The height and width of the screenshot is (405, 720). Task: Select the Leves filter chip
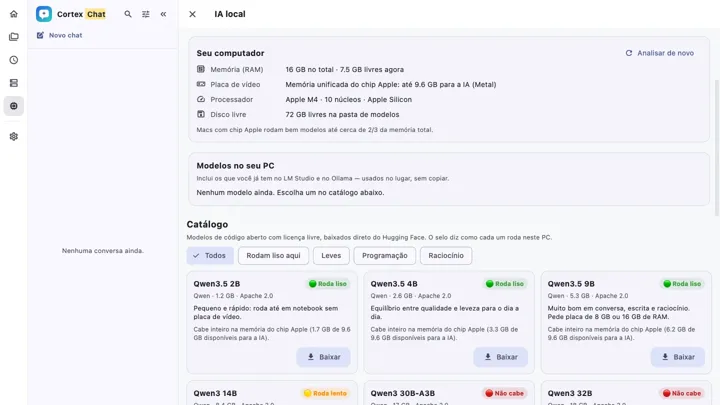point(331,256)
